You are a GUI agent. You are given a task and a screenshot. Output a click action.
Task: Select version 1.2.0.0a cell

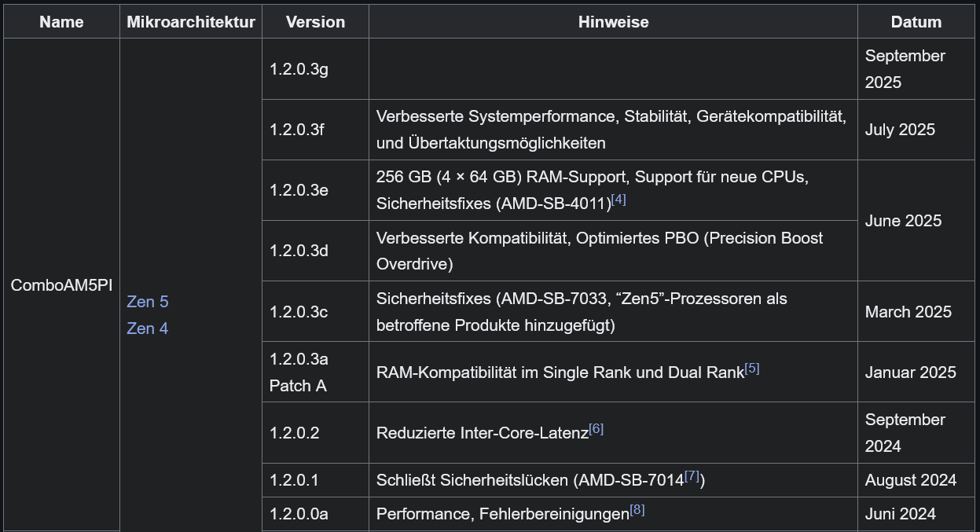point(299,514)
